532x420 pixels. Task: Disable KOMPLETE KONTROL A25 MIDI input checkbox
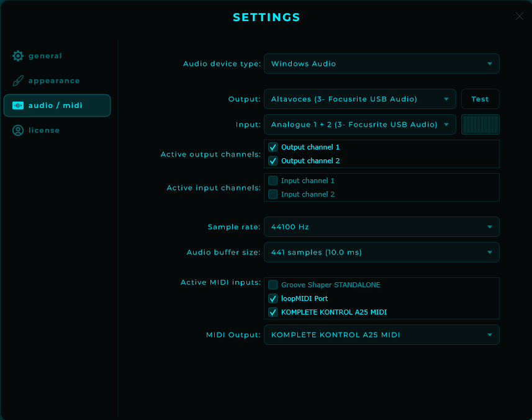pyautogui.click(x=273, y=312)
